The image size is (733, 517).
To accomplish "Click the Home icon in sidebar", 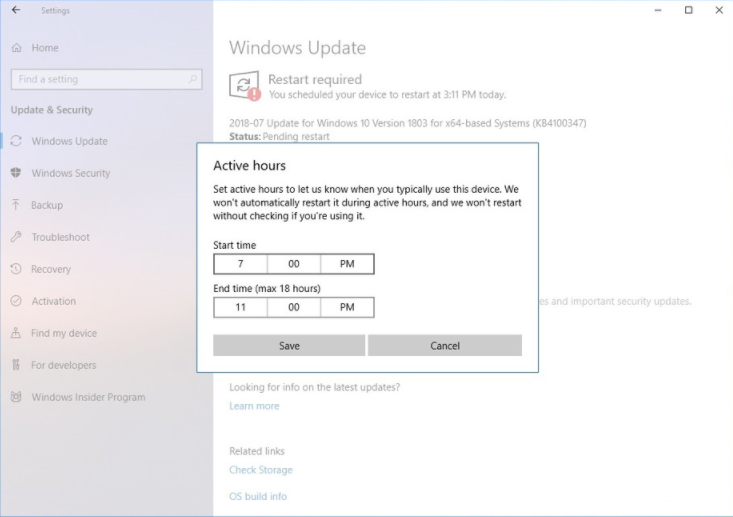I will [x=16, y=48].
